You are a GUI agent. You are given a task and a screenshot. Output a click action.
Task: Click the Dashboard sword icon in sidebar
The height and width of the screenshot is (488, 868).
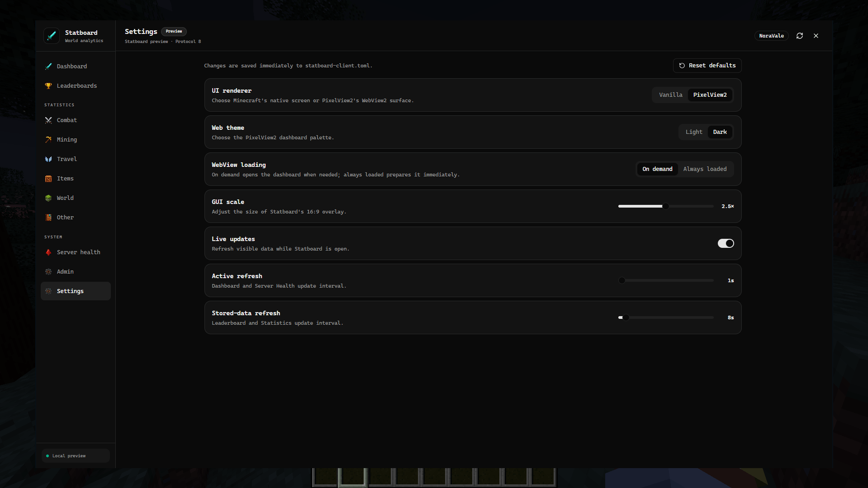48,66
